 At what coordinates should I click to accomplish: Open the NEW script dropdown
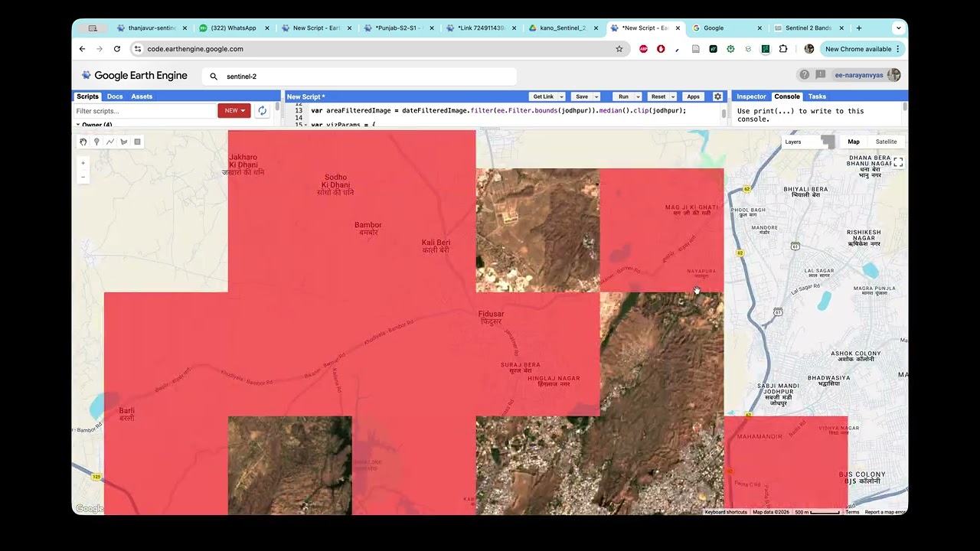pyautogui.click(x=234, y=111)
